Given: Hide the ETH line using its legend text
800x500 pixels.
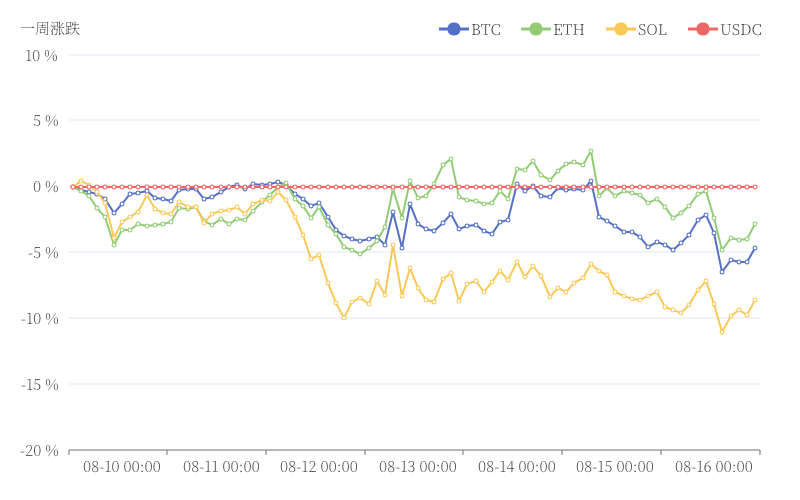Looking at the screenshot, I should pos(568,29).
